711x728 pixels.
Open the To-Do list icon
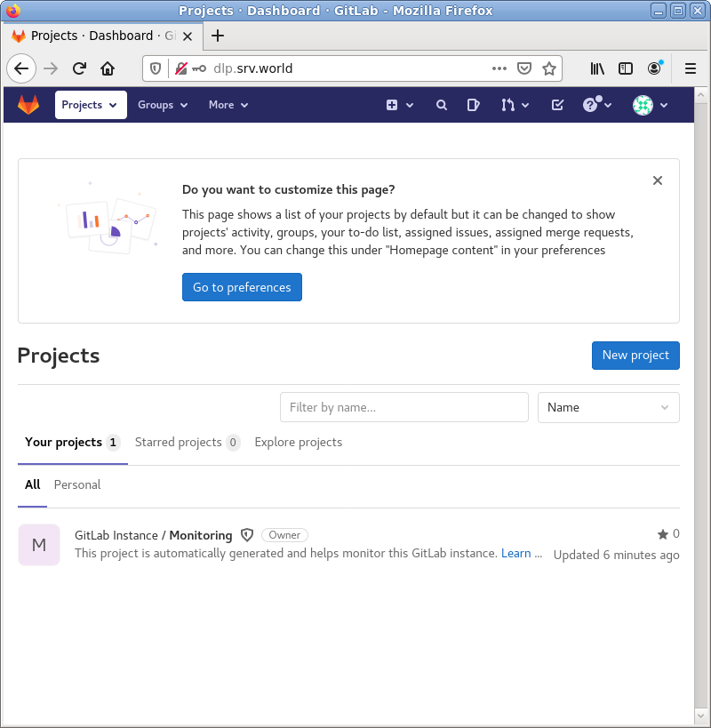pos(556,104)
